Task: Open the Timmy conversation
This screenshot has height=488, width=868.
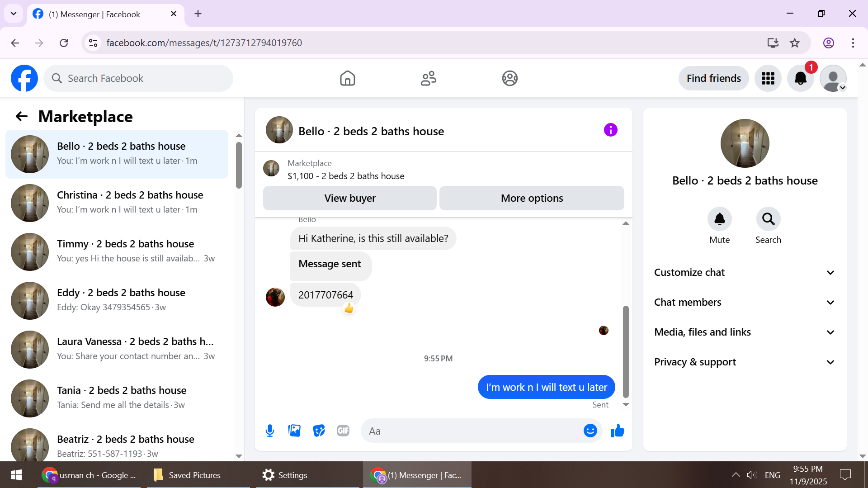Action: tap(117, 252)
